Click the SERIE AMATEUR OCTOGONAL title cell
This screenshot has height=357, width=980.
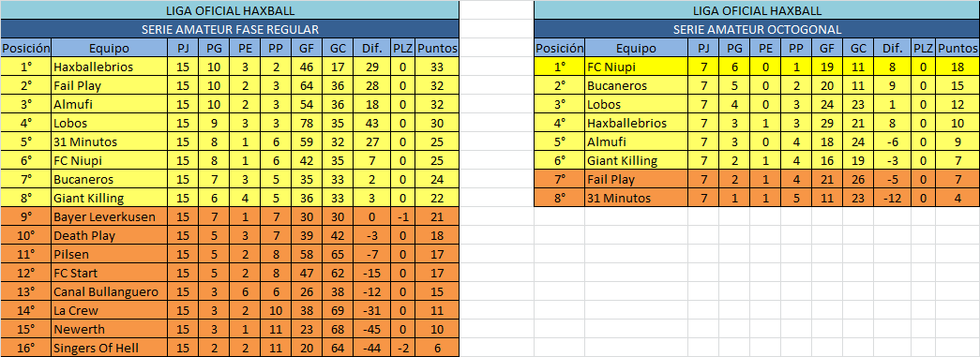coord(757,29)
